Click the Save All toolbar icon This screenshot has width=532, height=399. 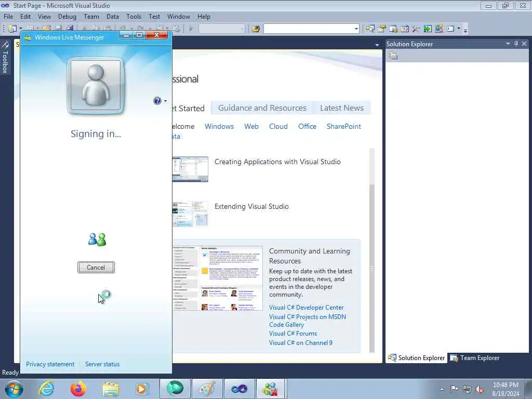tap(70, 29)
